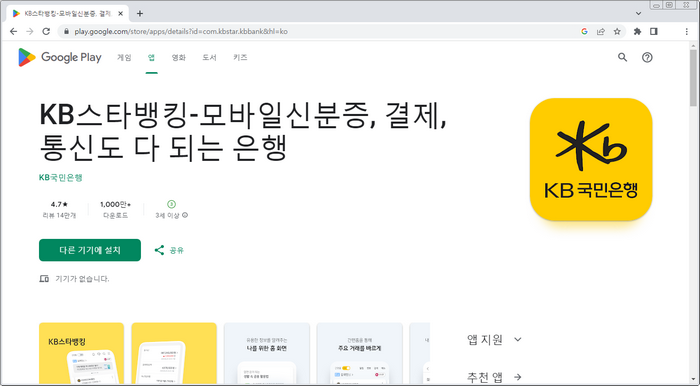
Task: Open the 주요 거래를 빠르게 screenshot
Action: tap(359, 353)
